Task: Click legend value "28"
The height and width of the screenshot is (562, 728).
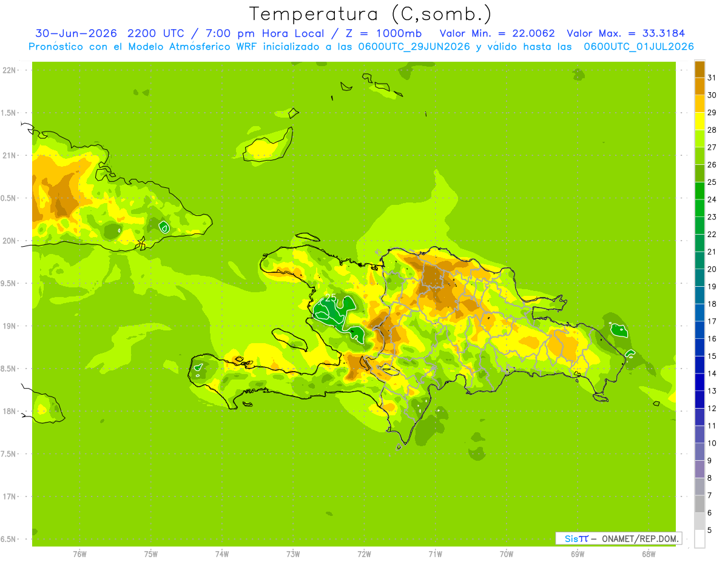Action: (712, 130)
